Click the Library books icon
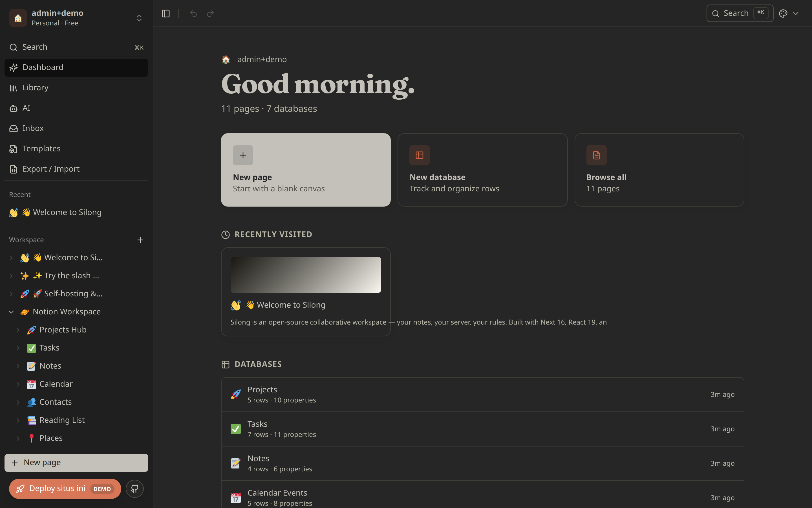 click(x=14, y=88)
